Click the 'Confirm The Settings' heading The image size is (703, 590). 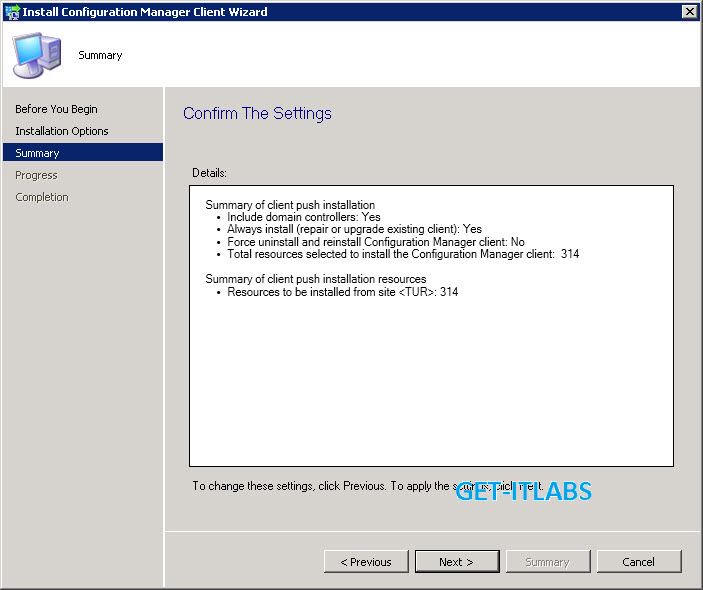tap(257, 113)
